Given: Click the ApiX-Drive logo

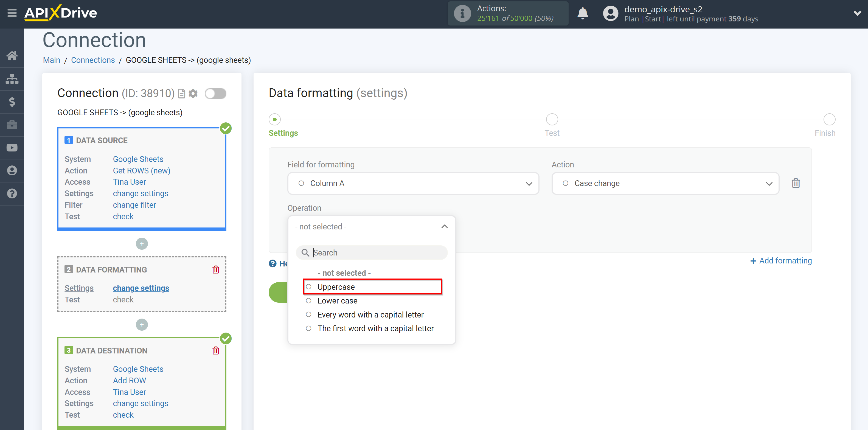Looking at the screenshot, I should (61, 13).
